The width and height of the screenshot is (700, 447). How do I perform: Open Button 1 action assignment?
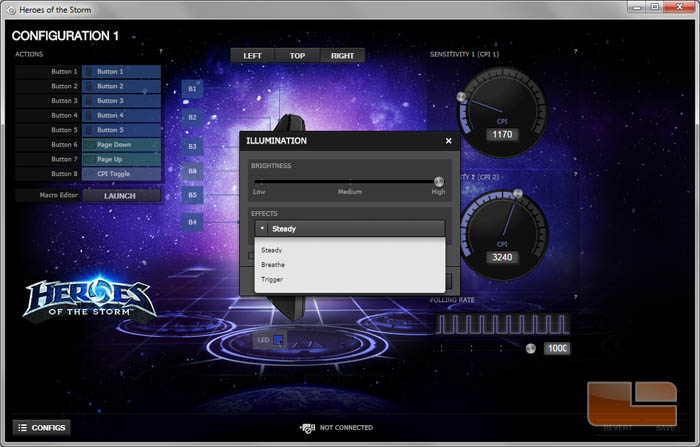(x=121, y=71)
